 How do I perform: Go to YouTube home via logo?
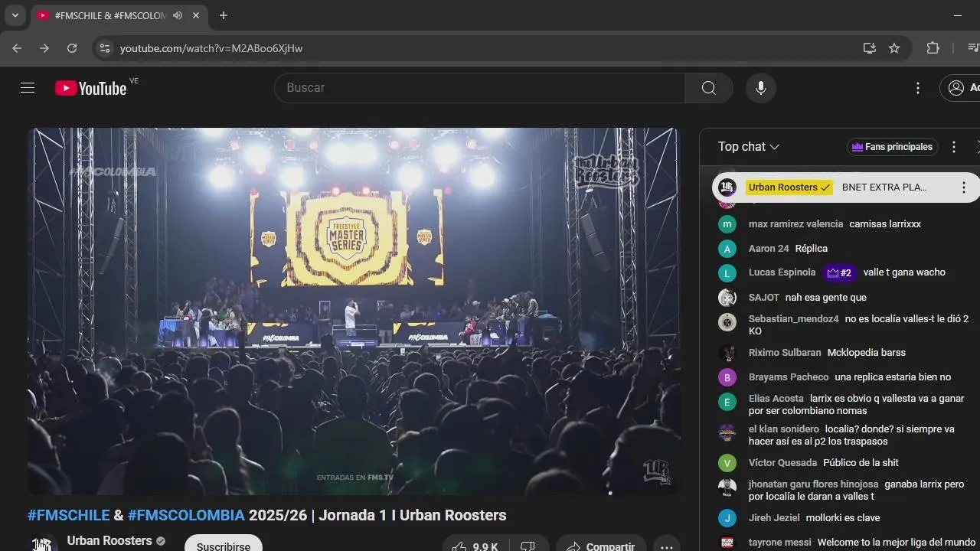click(x=90, y=88)
